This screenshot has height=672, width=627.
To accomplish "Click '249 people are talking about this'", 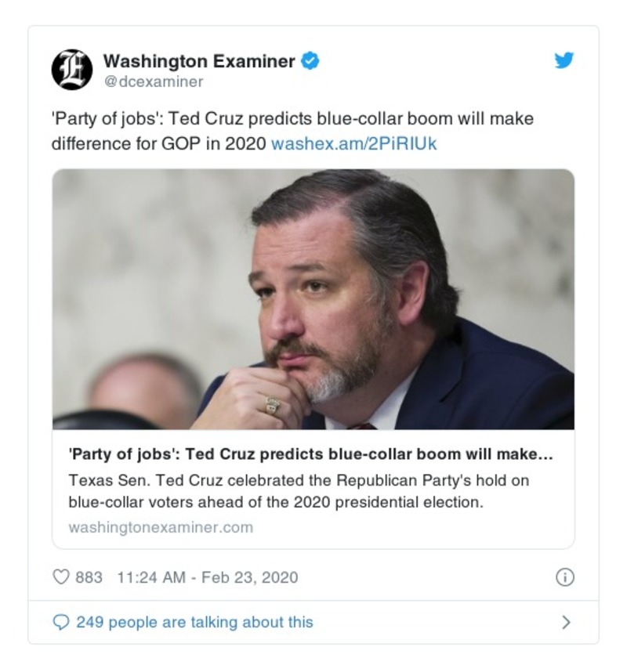I will tap(194, 622).
